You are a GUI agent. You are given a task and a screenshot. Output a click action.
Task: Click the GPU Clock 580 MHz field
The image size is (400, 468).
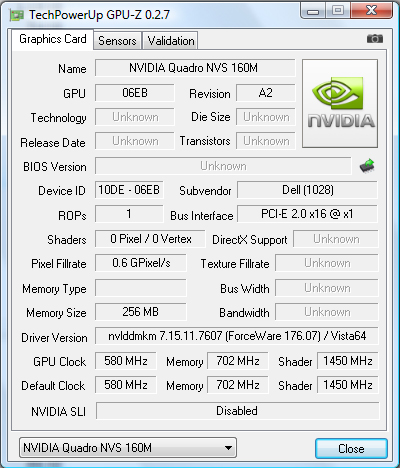[125, 361]
